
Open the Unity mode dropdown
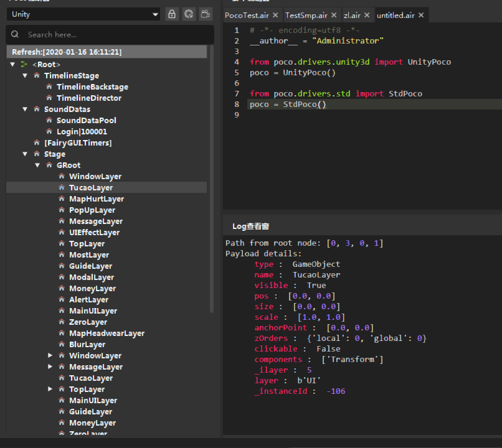click(83, 14)
